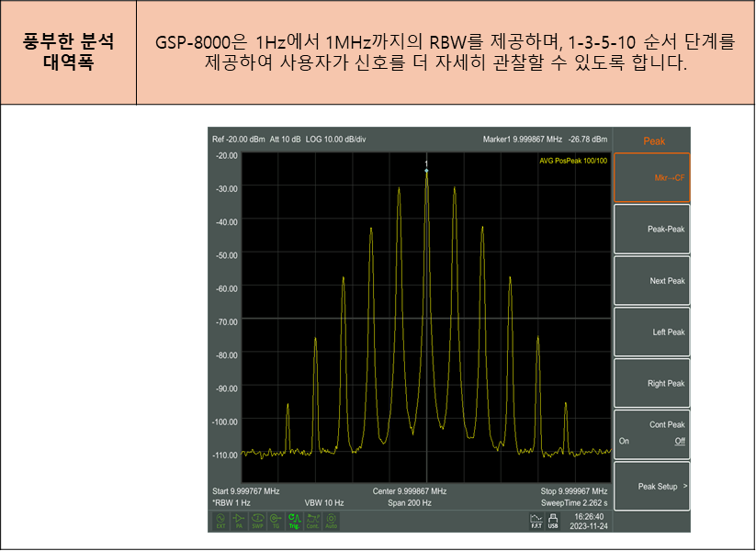Click the SWP sweep status icon
The height and width of the screenshot is (551, 756).
(x=257, y=521)
